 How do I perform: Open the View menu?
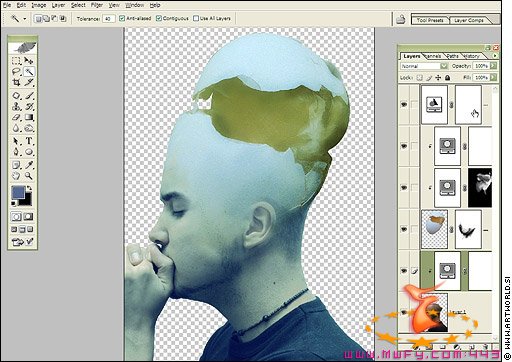click(114, 5)
